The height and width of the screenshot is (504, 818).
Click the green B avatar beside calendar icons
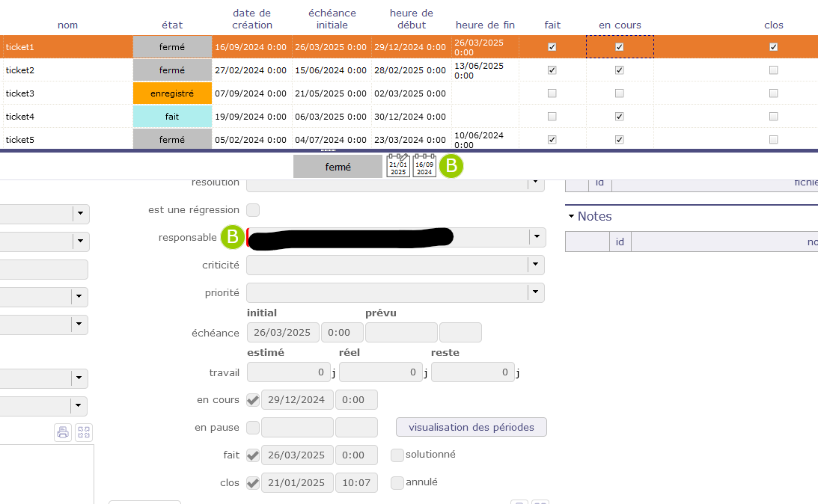pyautogui.click(x=451, y=166)
